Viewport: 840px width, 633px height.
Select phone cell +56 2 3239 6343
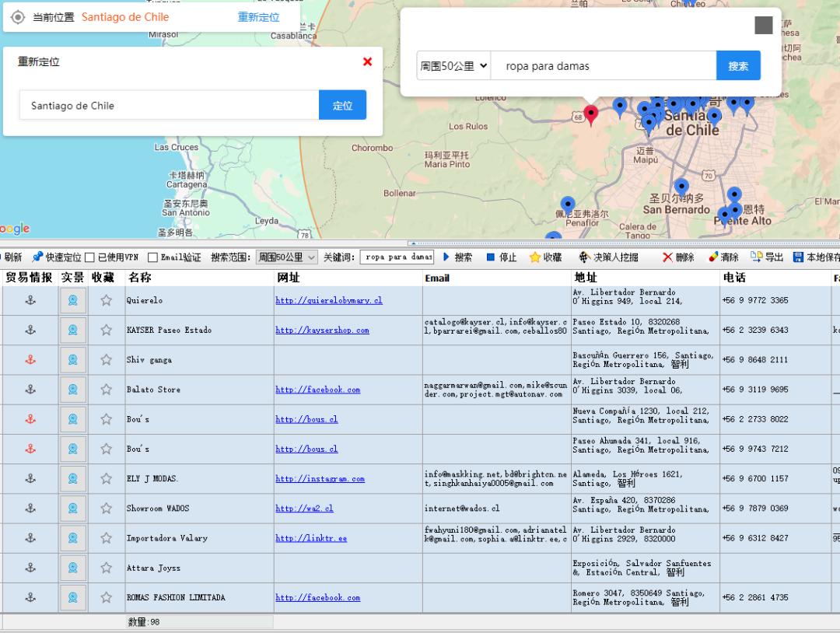[x=775, y=330]
